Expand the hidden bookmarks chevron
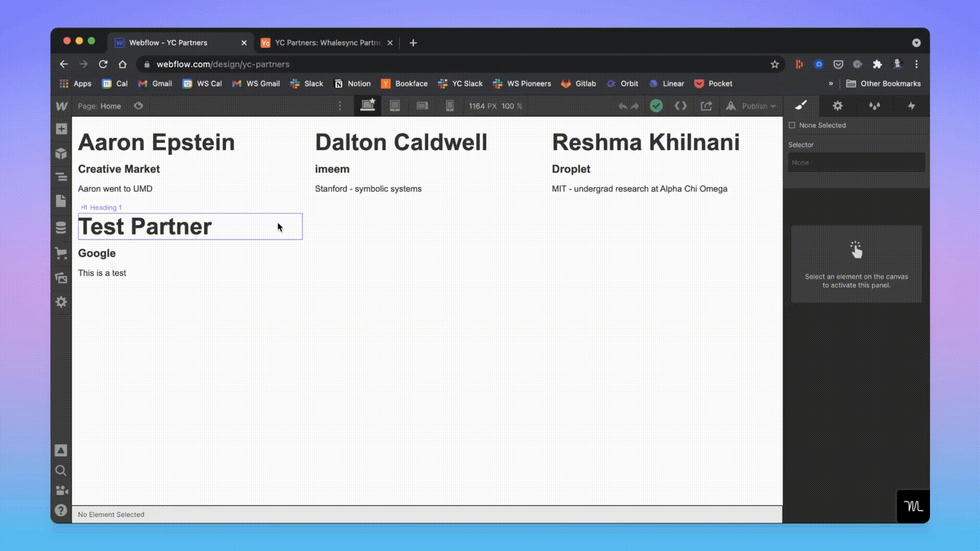 tap(831, 84)
